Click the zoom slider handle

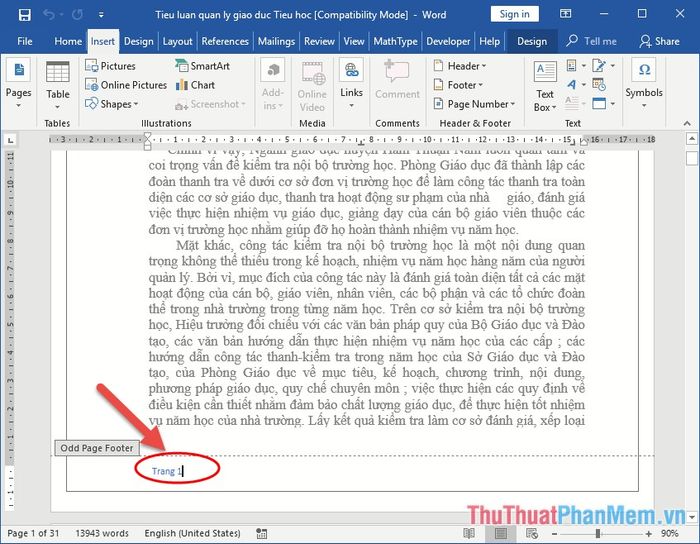(597, 534)
